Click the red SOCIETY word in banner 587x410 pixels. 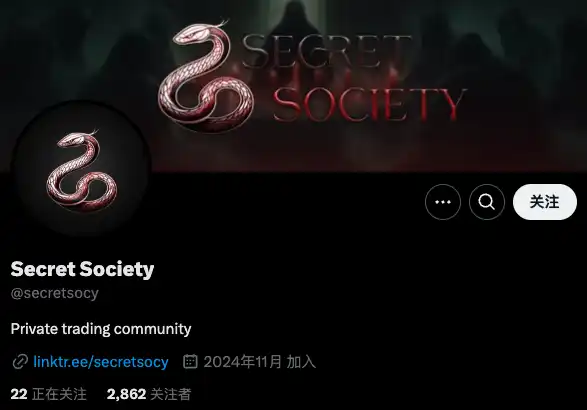[369, 105]
